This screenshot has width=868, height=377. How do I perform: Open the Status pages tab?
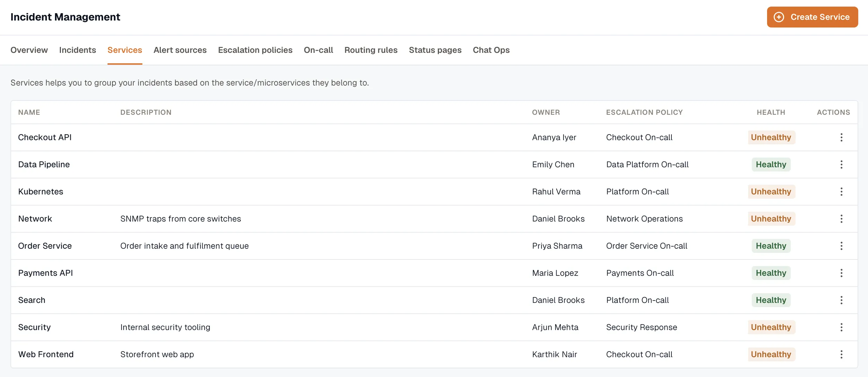click(x=435, y=50)
